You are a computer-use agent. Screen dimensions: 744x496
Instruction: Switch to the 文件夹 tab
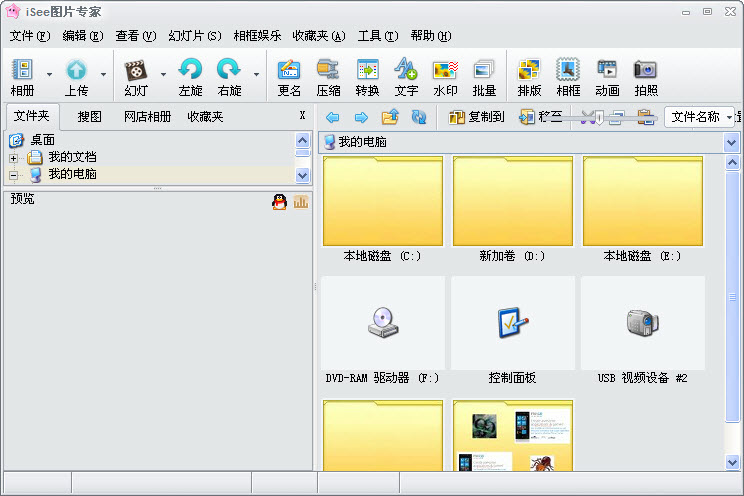[x=32, y=116]
